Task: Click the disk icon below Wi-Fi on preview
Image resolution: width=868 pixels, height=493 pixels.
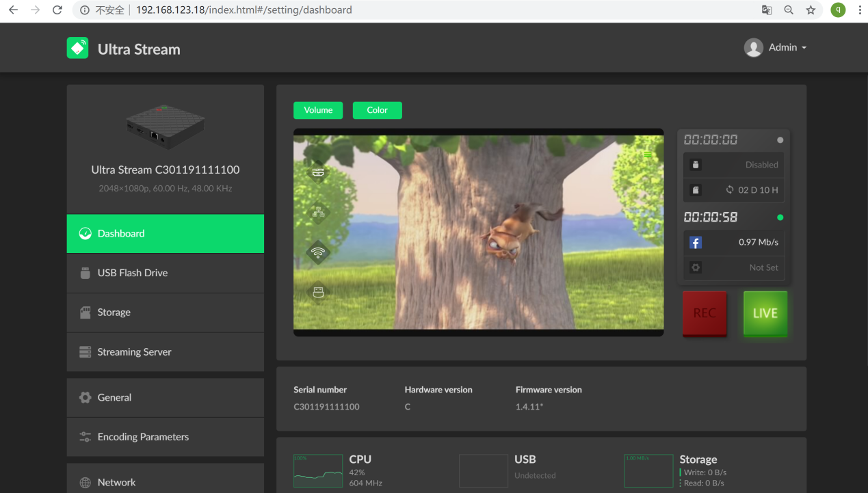Action: [x=317, y=292]
